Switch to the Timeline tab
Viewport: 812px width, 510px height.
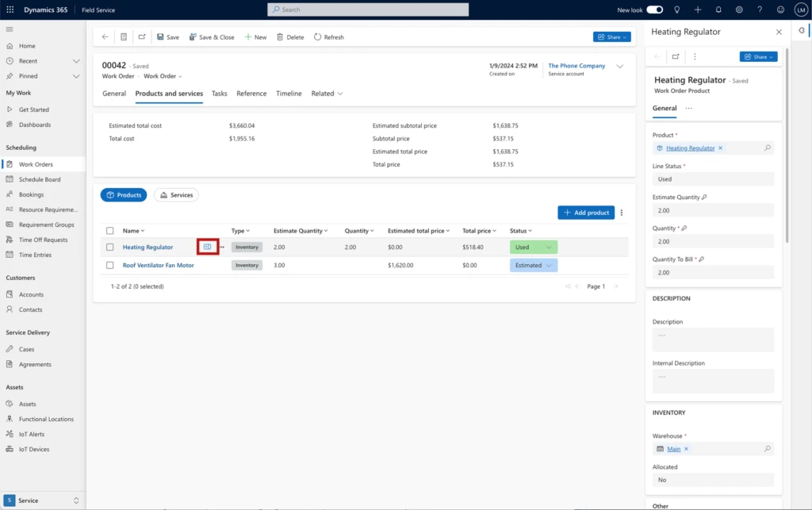(x=289, y=94)
